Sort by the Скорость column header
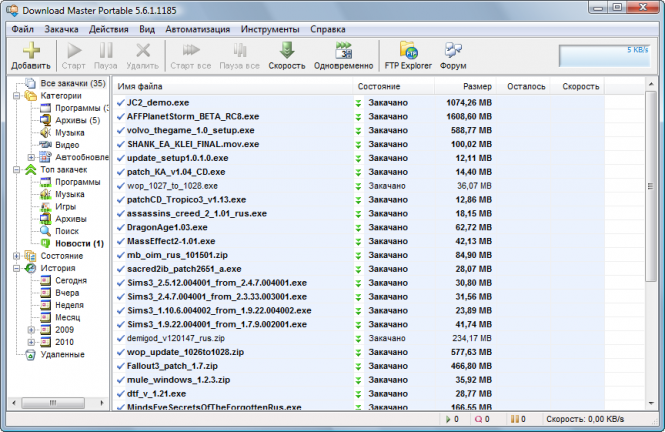The image size is (665, 432). (577, 86)
